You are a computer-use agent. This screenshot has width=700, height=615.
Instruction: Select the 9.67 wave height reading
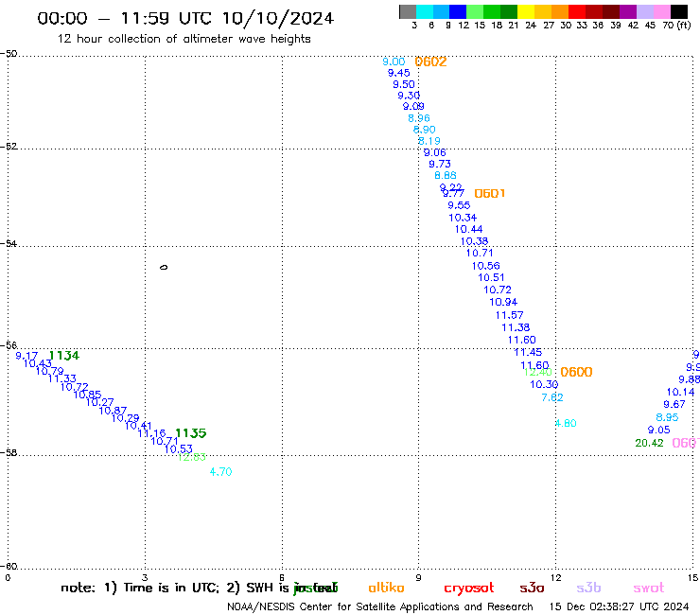674,405
